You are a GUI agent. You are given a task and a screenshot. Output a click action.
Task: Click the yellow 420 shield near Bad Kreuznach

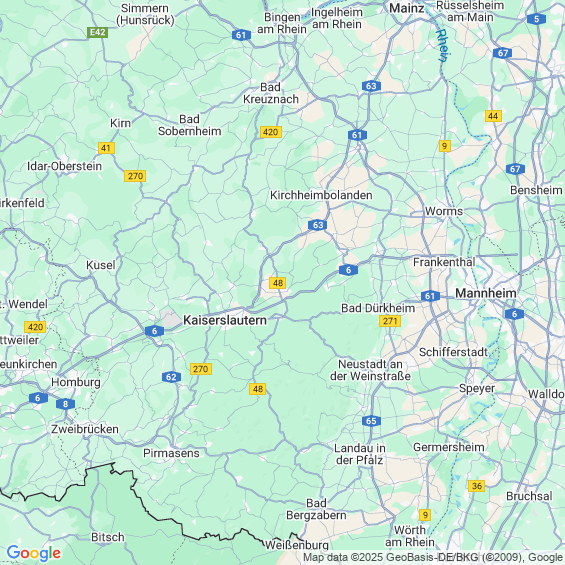click(271, 132)
